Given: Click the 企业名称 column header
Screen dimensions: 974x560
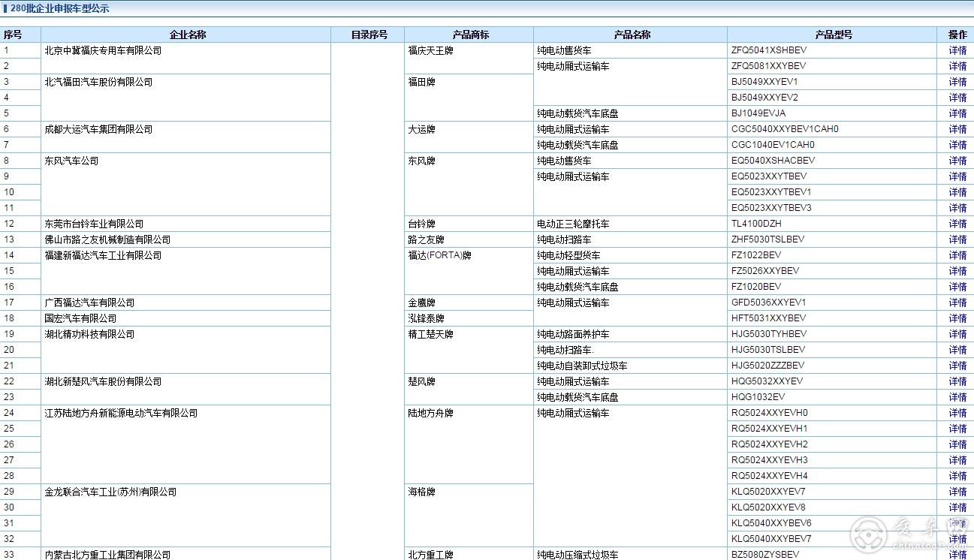Looking at the screenshot, I should (x=188, y=35).
